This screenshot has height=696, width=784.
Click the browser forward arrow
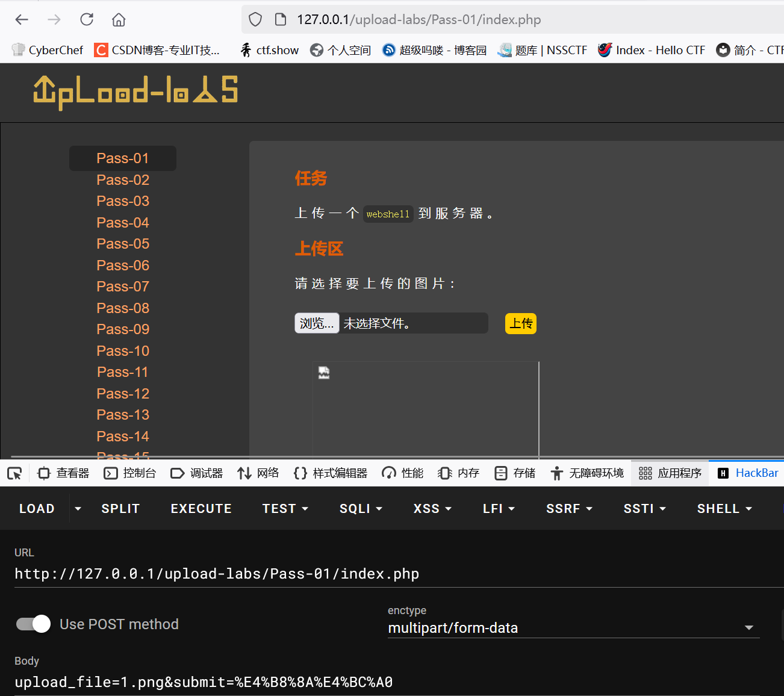(x=54, y=20)
